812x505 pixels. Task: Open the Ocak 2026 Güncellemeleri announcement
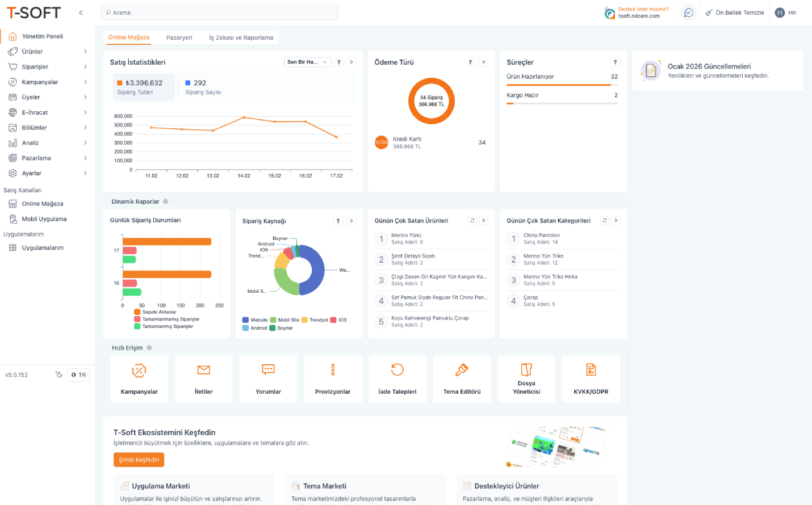pyautogui.click(x=718, y=70)
